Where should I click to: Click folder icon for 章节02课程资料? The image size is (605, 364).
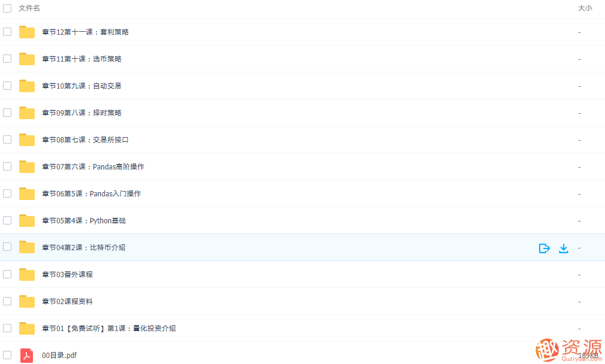[x=27, y=302]
